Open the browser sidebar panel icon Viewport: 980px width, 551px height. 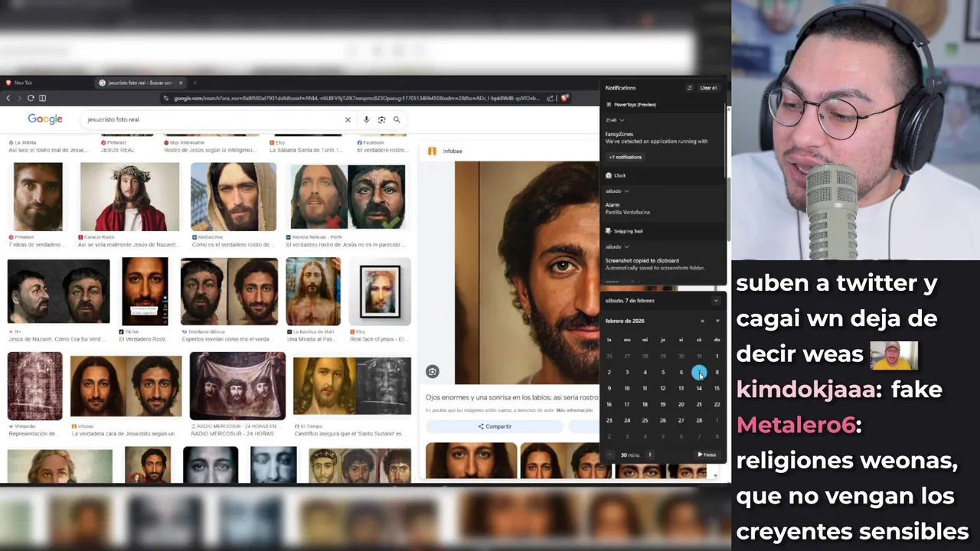(42, 98)
